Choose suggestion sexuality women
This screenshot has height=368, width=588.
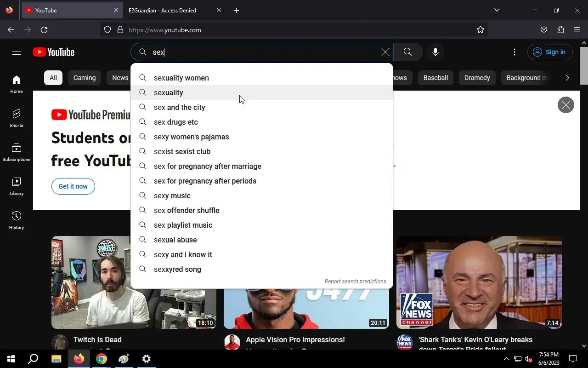pyautogui.click(x=262, y=78)
